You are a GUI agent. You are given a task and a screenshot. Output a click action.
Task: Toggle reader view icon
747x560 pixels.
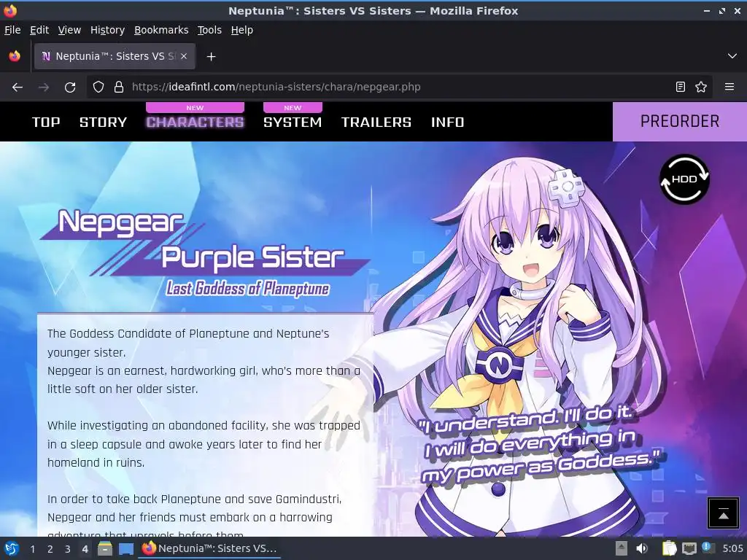(681, 87)
